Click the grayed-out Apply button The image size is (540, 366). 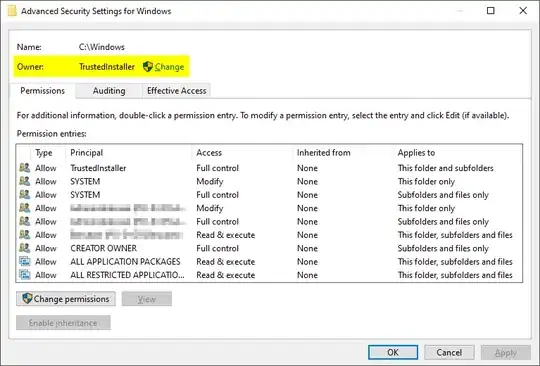point(506,352)
